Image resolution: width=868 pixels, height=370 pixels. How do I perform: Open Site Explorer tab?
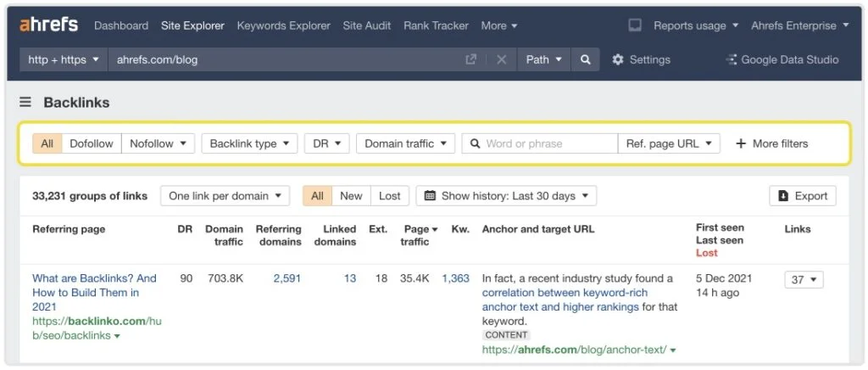192,25
